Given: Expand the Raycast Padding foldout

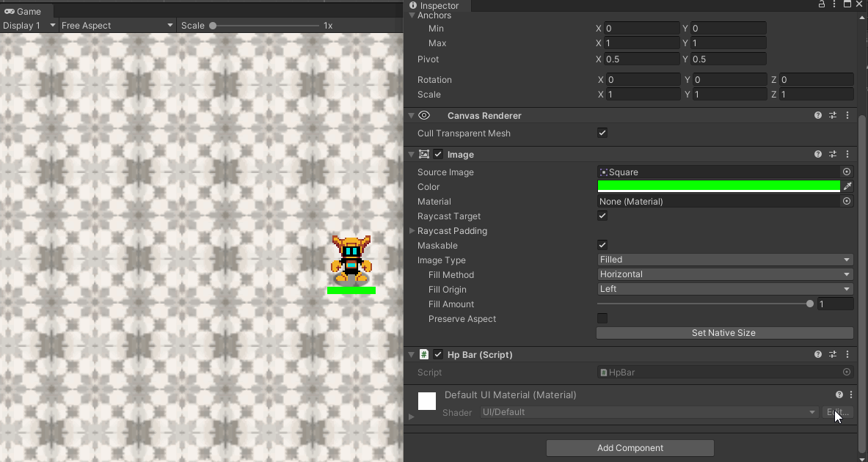Looking at the screenshot, I should point(412,231).
